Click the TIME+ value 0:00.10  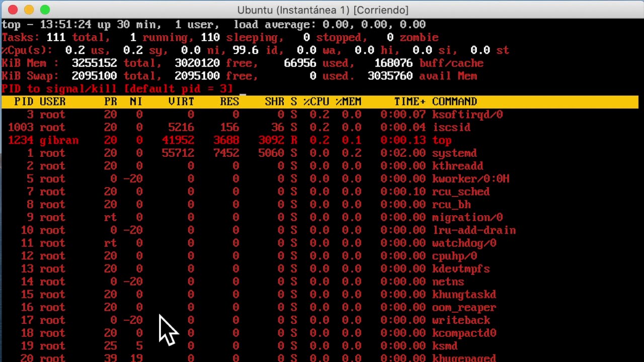[403, 192]
